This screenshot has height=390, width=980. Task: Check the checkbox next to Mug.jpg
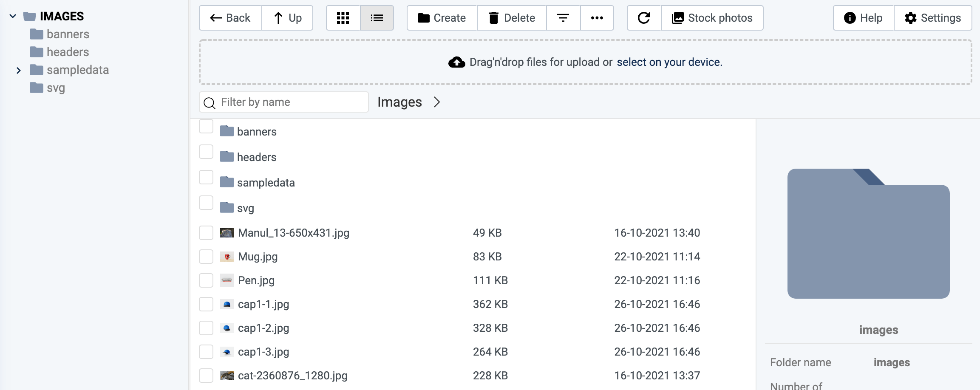click(x=206, y=257)
